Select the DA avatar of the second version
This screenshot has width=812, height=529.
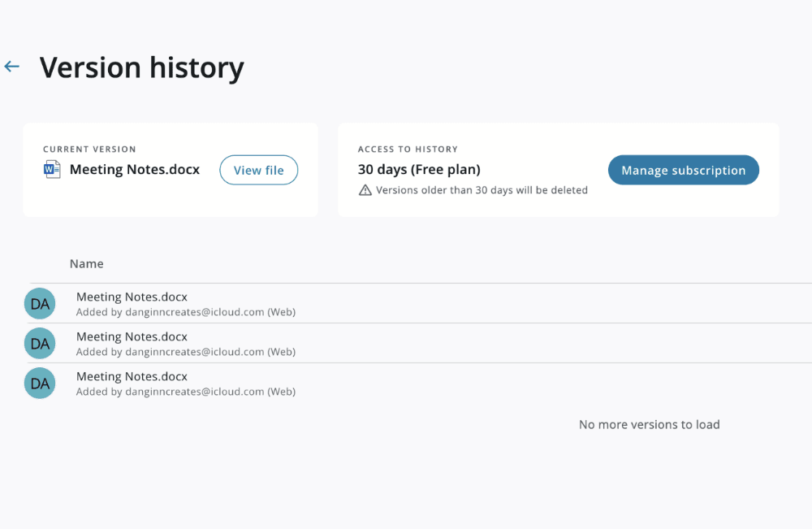click(x=40, y=344)
